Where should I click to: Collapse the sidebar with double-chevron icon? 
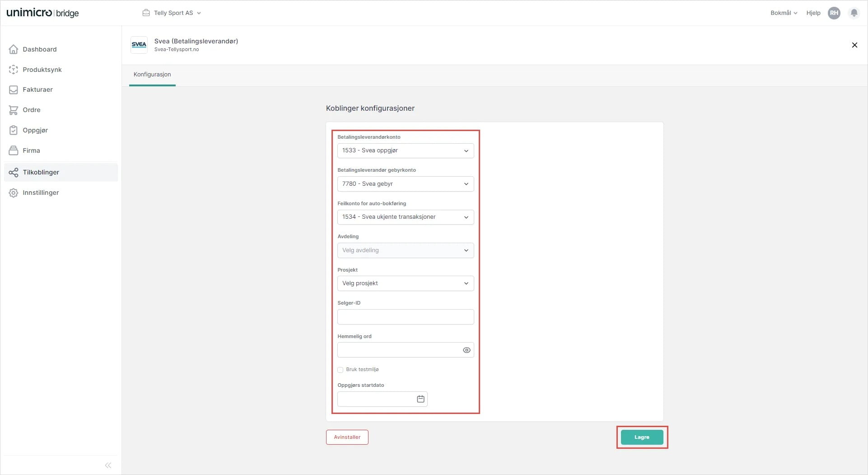point(108,465)
